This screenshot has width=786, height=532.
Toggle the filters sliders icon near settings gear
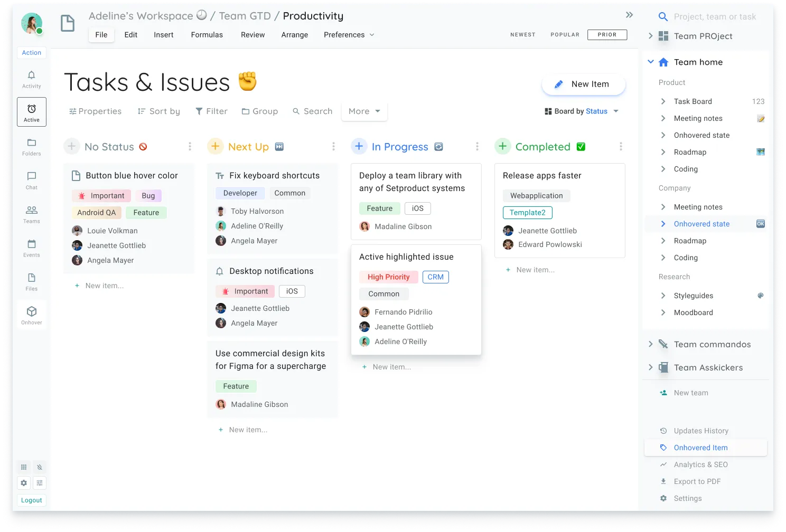pos(40,483)
